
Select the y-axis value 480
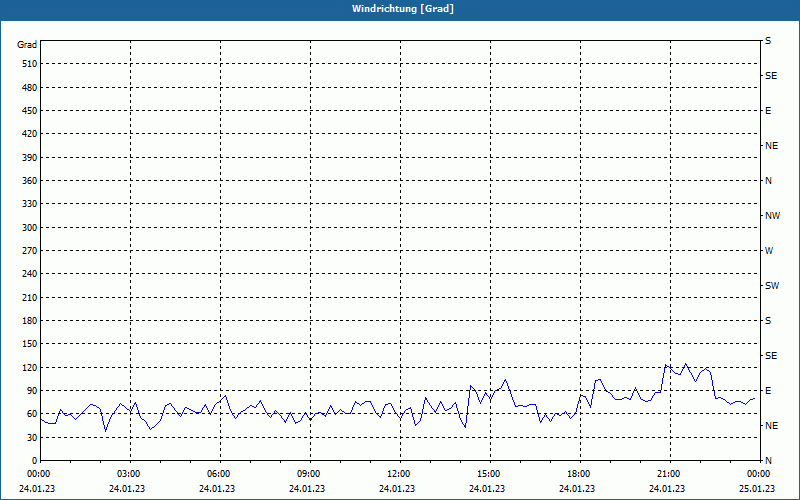pos(30,88)
